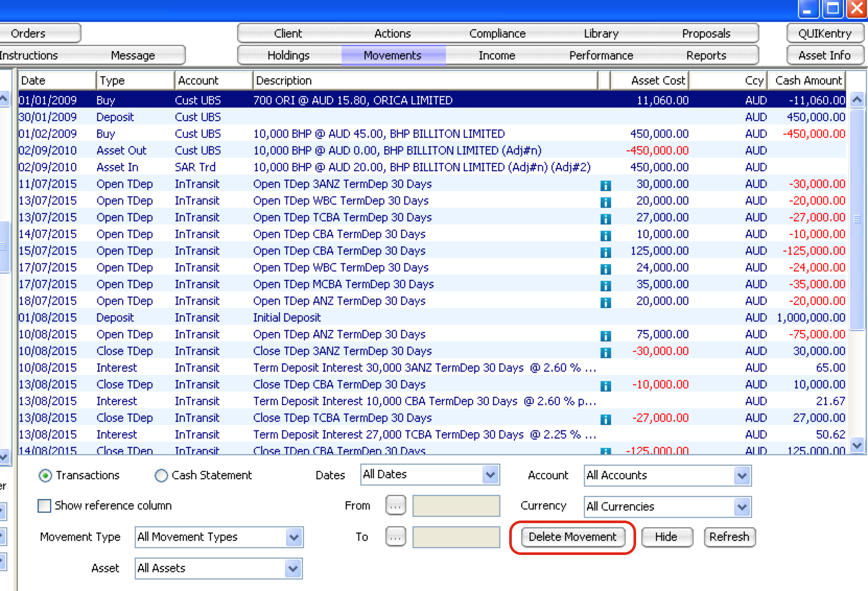This screenshot has height=591, width=868.
Task: Click info icon on 125,000.00 Open TDep row
Action: [x=605, y=252]
